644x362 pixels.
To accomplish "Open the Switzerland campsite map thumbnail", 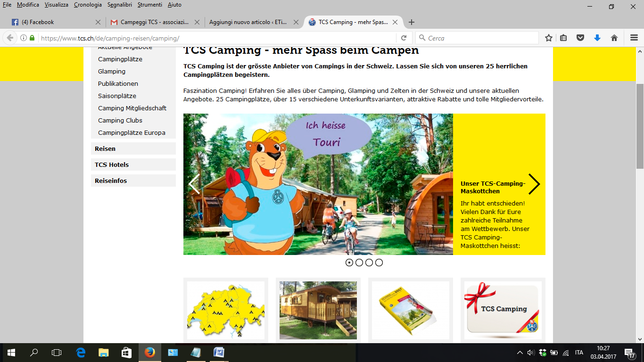I will (226, 310).
